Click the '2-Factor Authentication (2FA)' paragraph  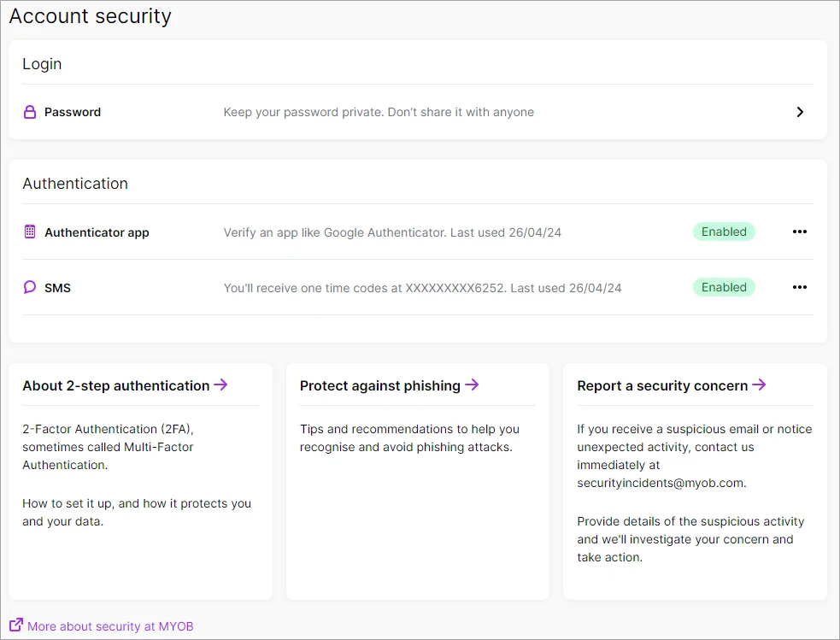(108, 447)
